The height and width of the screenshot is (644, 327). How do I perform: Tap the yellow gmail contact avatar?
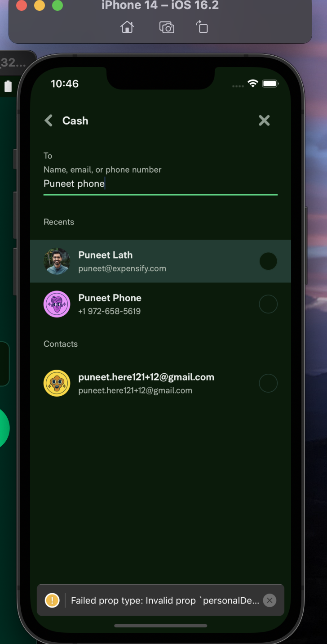pyautogui.click(x=57, y=384)
